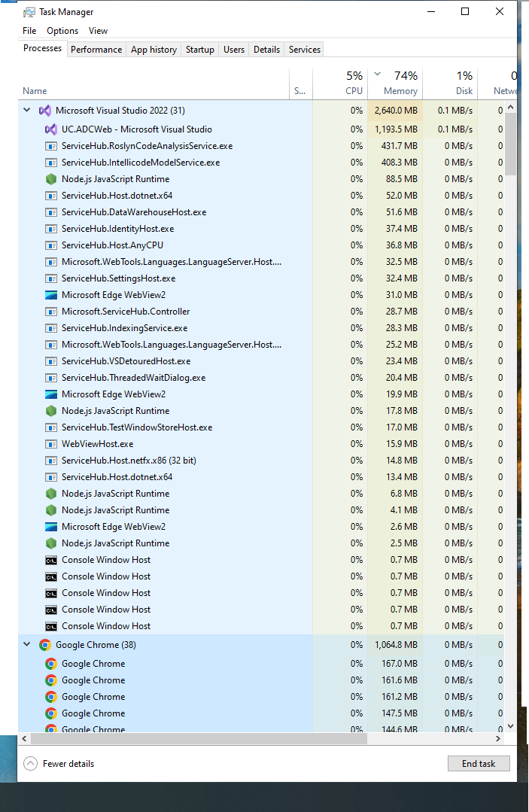Collapse details with the Fewer details arrow
Screen dimensions: 529x812
[x=31, y=763]
